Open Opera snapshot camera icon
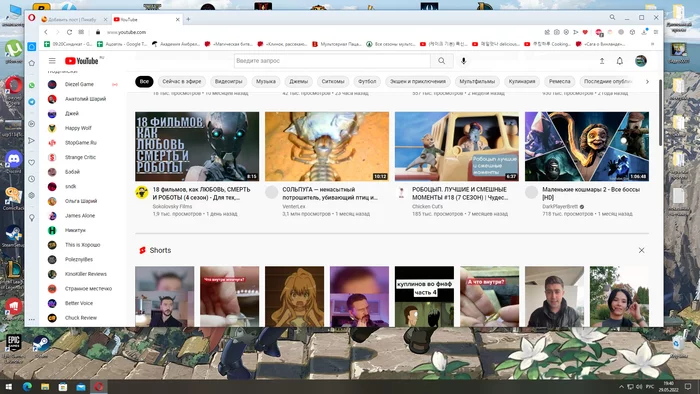This screenshot has height=394, width=700. tap(557, 32)
